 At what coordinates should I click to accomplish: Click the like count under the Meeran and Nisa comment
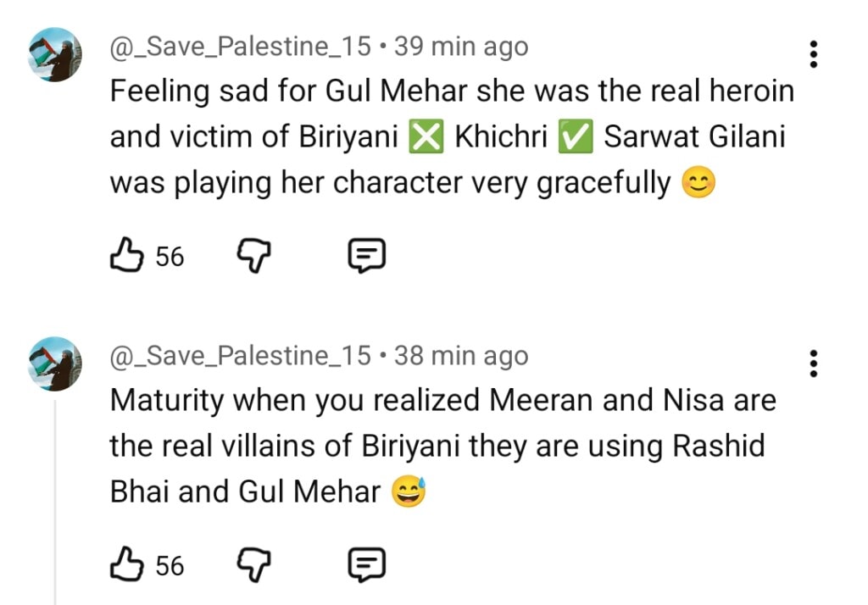tap(170, 564)
